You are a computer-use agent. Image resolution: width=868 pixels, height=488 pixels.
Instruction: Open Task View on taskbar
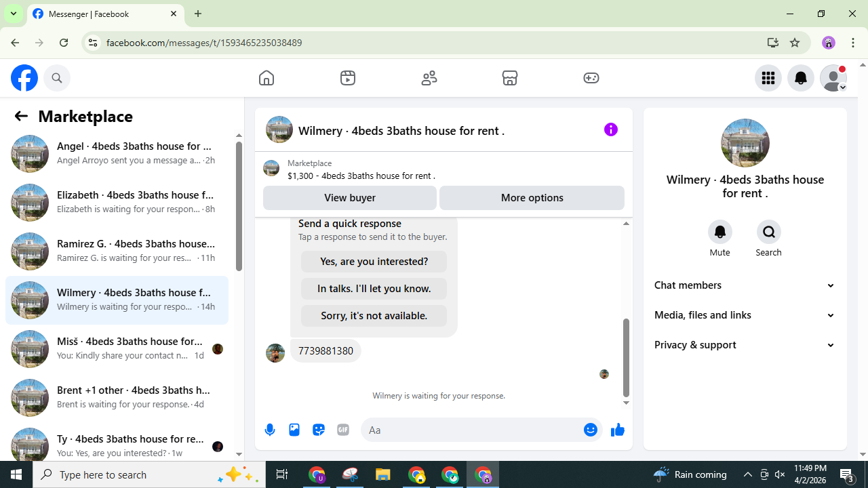click(x=282, y=474)
